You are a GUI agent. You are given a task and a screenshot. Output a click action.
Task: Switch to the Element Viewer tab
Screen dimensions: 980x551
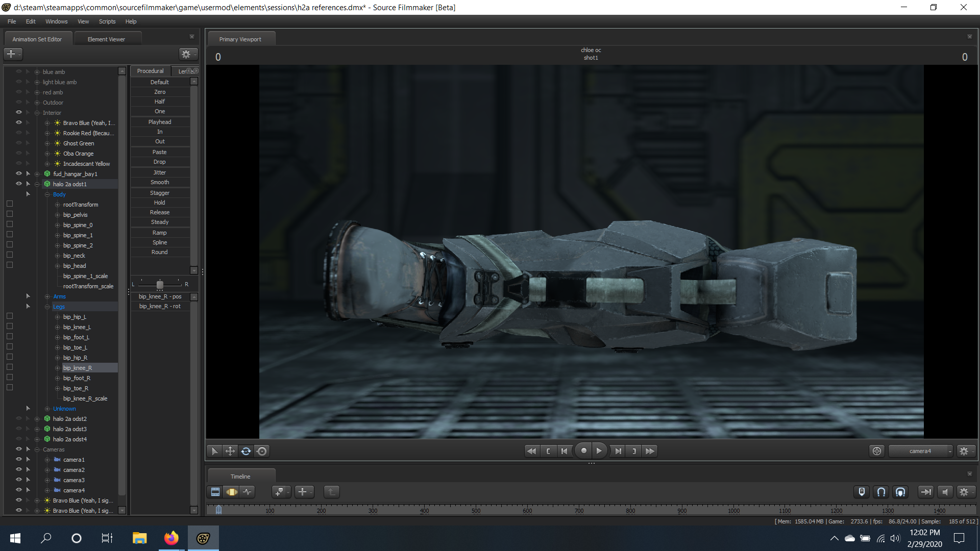pyautogui.click(x=106, y=39)
